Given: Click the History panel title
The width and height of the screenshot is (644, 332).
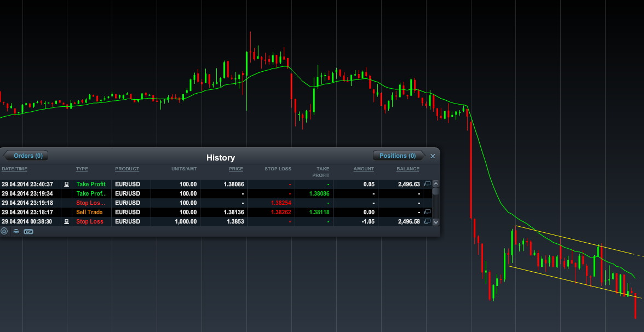Looking at the screenshot, I should coord(221,157).
